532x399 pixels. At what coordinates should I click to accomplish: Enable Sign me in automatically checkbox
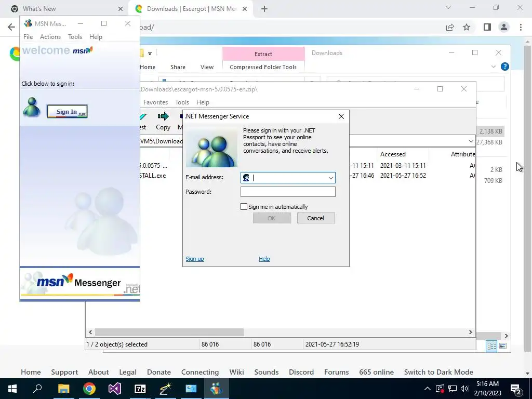pyautogui.click(x=244, y=207)
